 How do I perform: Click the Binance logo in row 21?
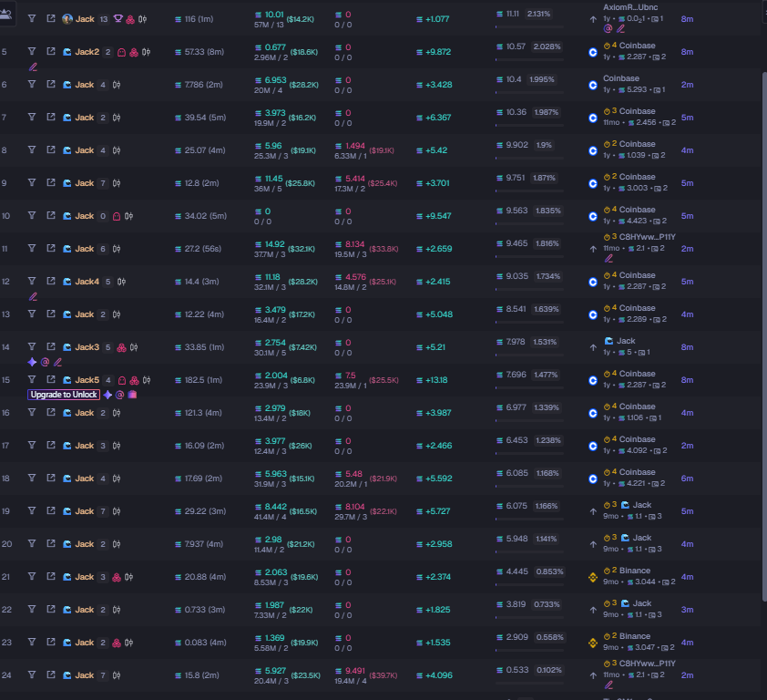[x=593, y=577]
